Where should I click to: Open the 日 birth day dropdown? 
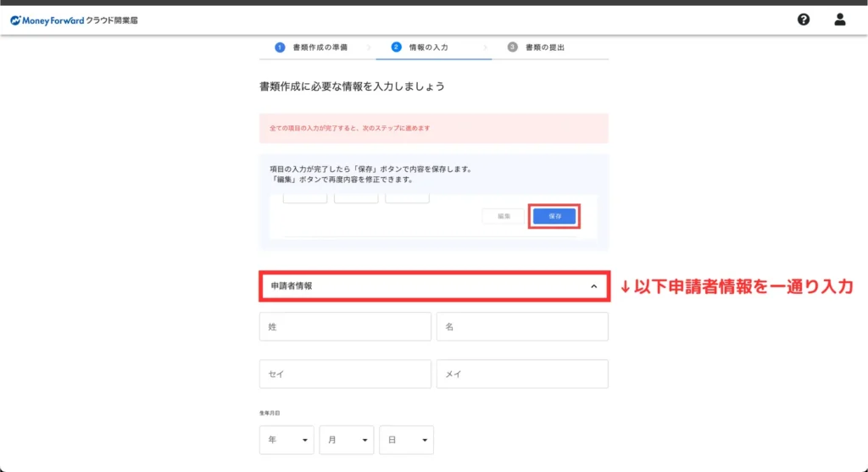coord(406,440)
